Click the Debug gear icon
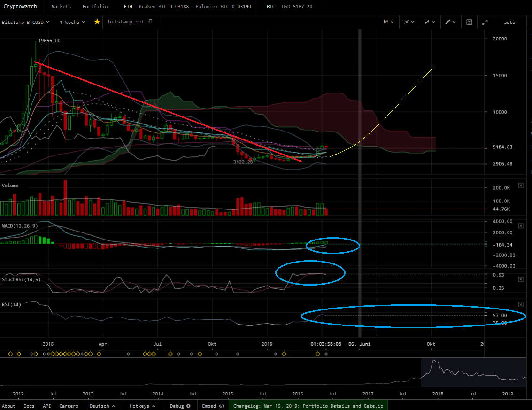532x410 pixels. coord(188,406)
